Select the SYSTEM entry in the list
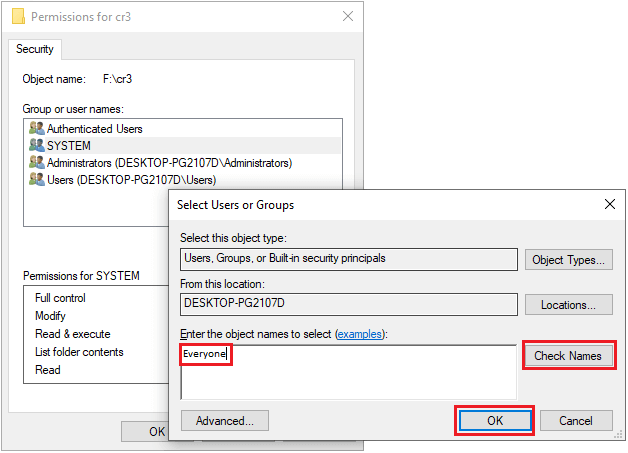The height and width of the screenshot is (453, 628). (69, 146)
